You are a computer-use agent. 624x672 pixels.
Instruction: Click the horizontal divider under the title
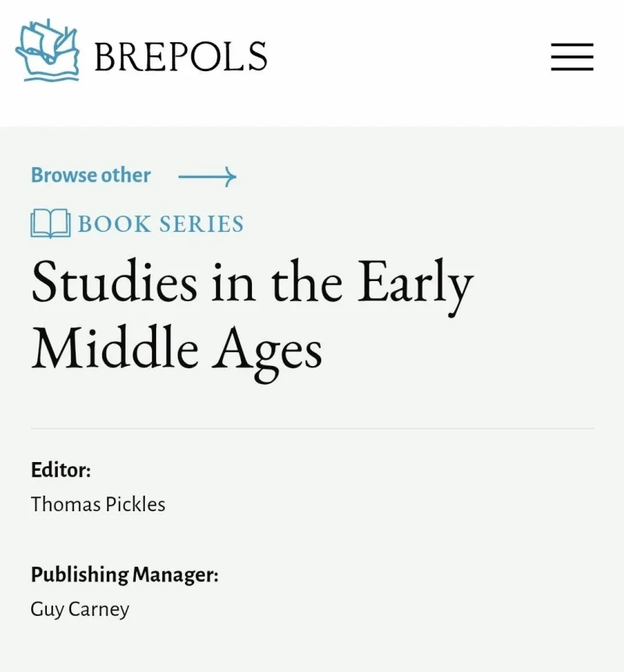point(312,428)
